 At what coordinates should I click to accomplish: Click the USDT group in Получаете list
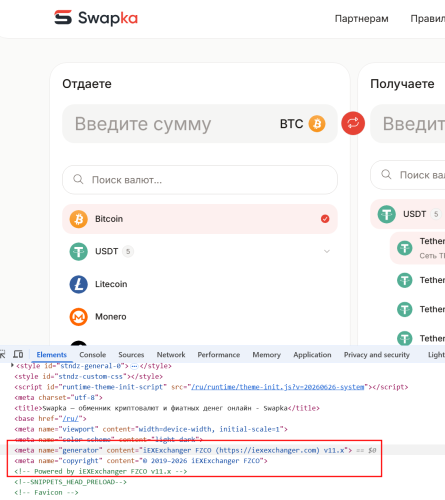[x=408, y=214]
